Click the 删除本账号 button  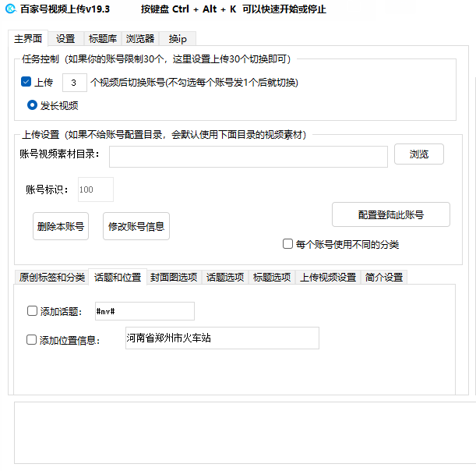61,226
